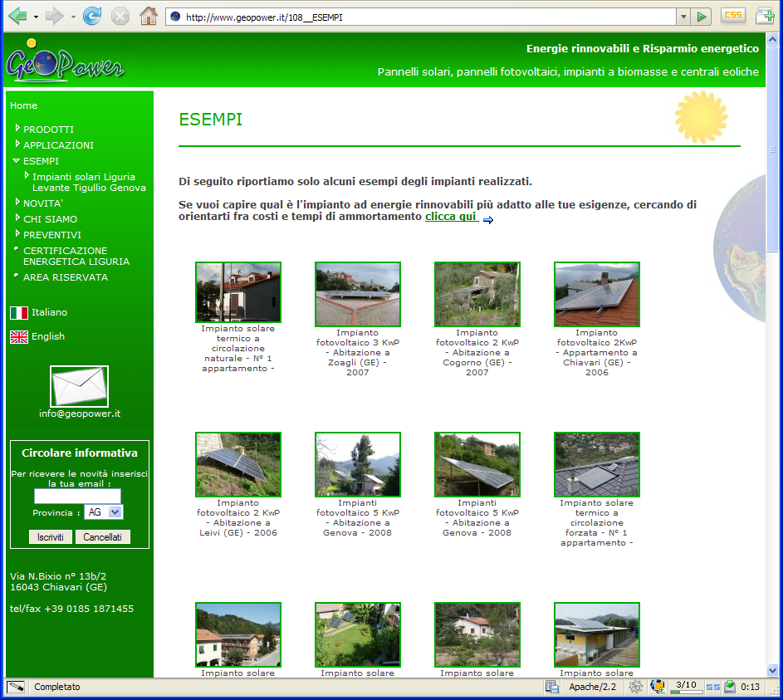Expand the APPLICAZIONI menu arrow
Screen dimensions: 783x700
17,144
